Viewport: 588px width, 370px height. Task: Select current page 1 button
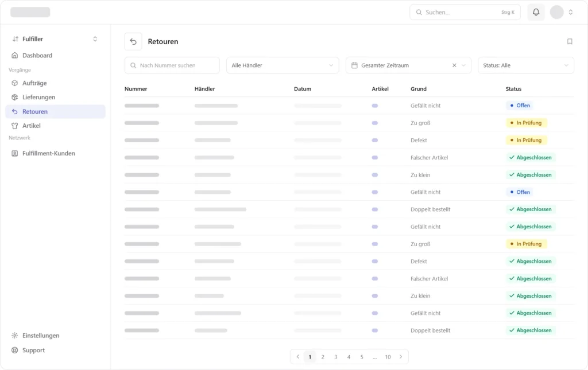pyautogui.click(x=310, y=357)
